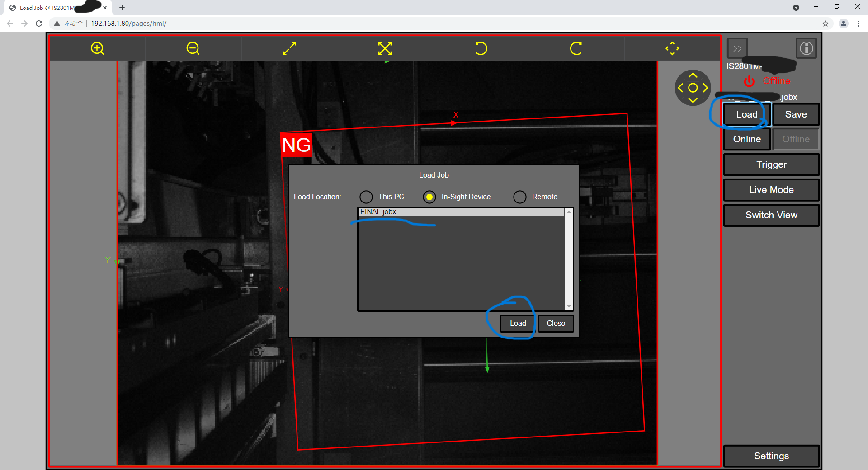The image size is (868, 470).
Task: Click the red Offline power icon
Action: tap(750, 81)
